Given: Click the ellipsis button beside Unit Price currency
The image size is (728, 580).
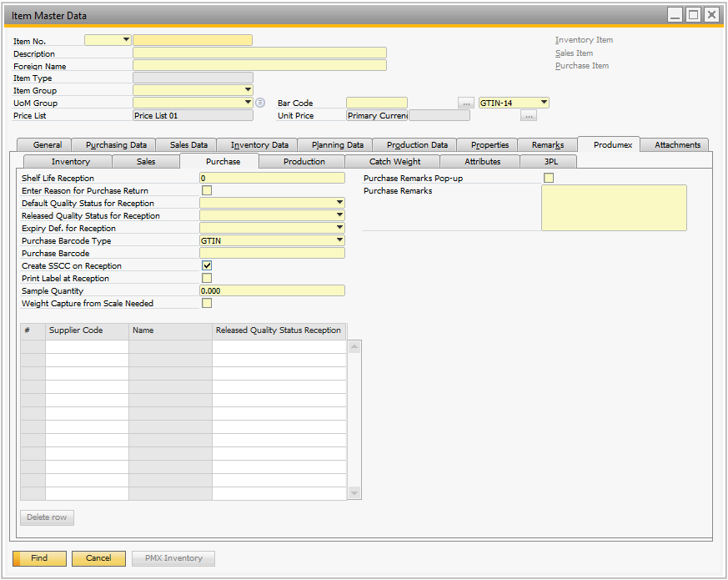Looking at the screenshot, I should point(529,116).
